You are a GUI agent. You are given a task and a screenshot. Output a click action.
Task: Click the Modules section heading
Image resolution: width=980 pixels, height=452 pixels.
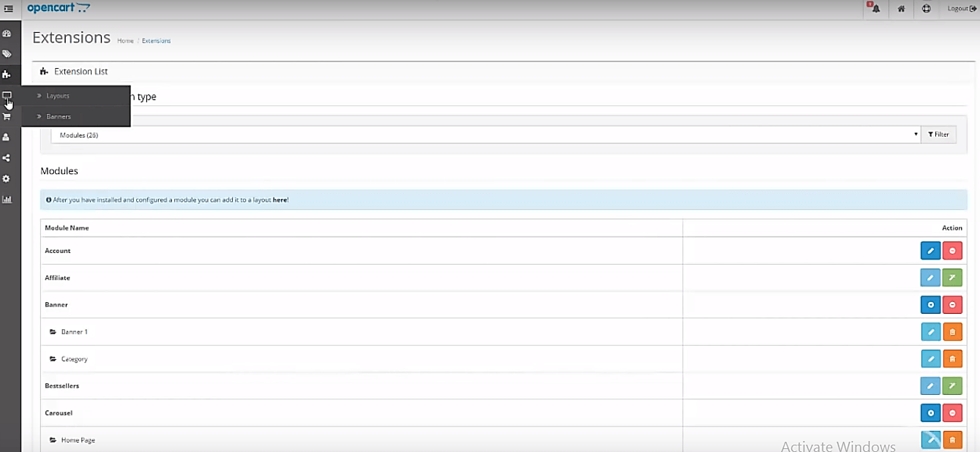click(x=59, y=171)
